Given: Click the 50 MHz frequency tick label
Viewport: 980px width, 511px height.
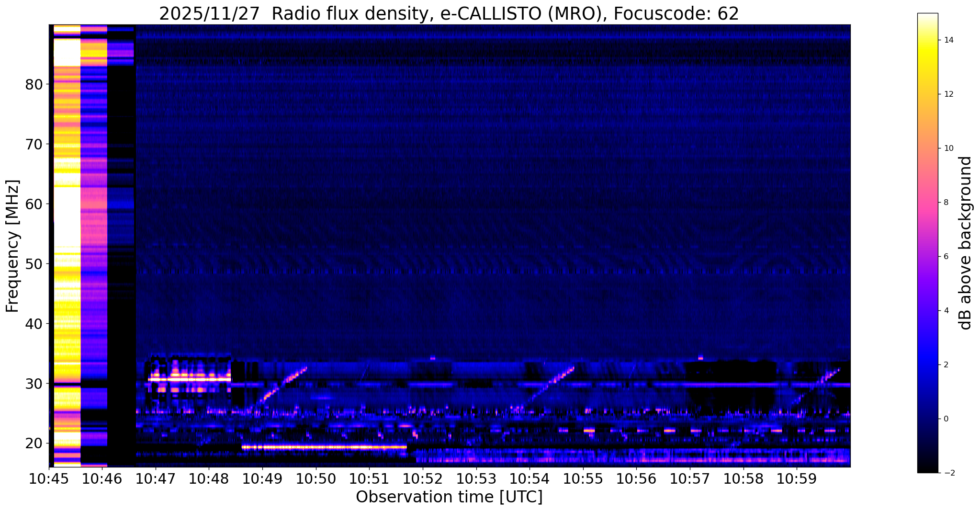Looking at the screenshot, I should coord(34,264).
